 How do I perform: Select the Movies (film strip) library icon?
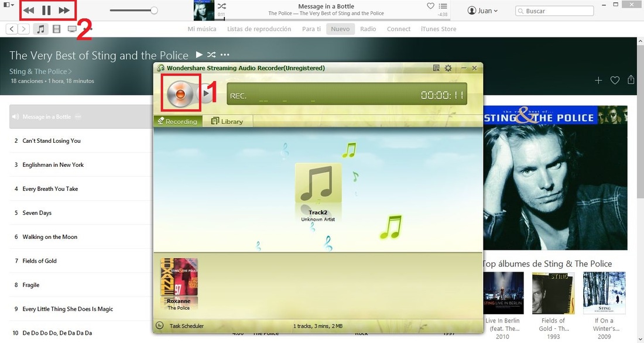tap(57, 29)
